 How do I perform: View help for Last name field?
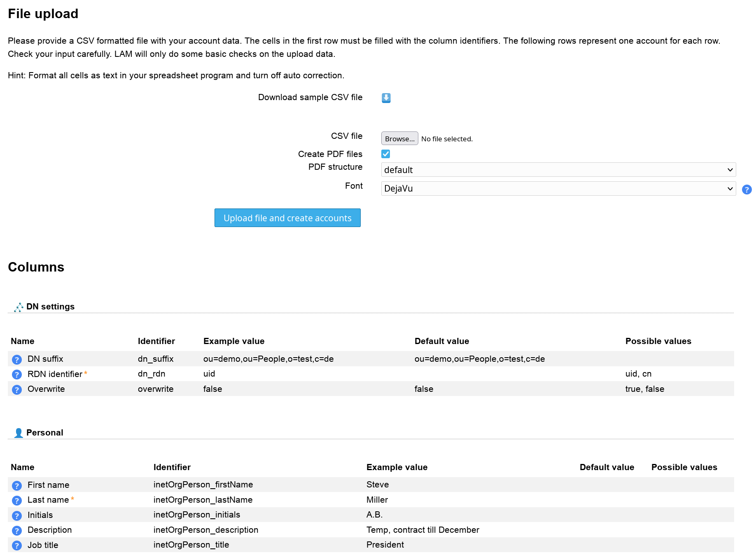coord(17,501)
